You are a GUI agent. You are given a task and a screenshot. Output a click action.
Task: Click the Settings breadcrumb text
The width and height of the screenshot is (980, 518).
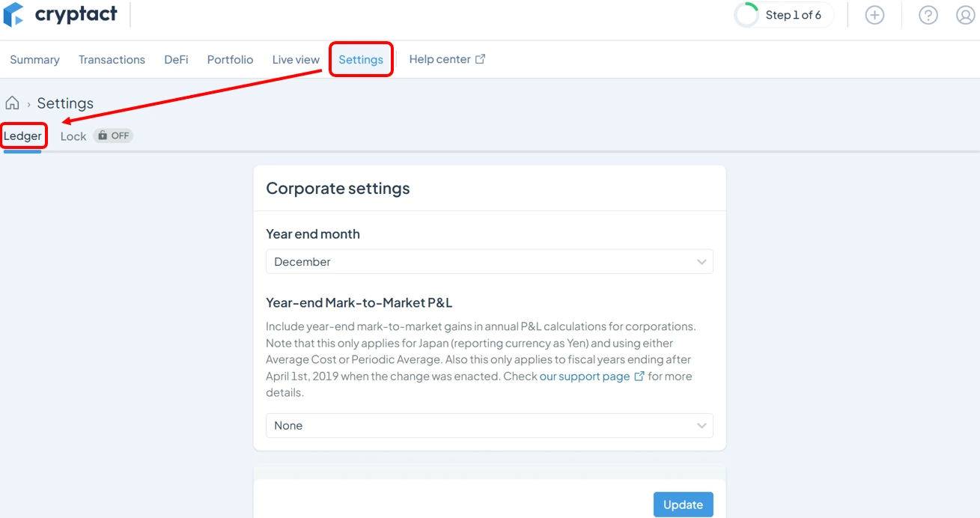click(65, 103)
